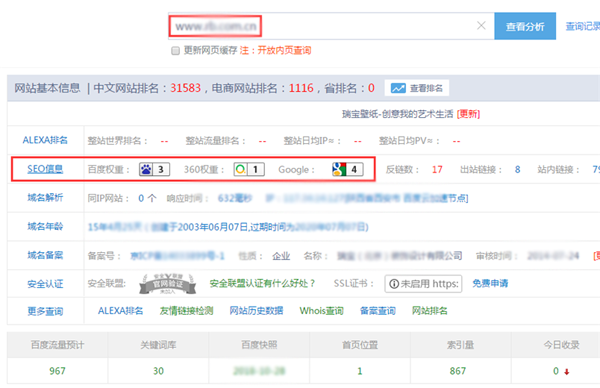This screenshot has height=388, width=600.
Task: Click the info icon in 未启用 https
Action: (x=394, y=284)
